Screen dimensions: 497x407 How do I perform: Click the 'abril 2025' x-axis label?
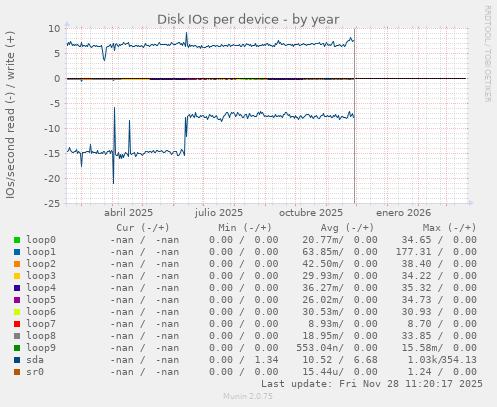click(x=128, y=213)
